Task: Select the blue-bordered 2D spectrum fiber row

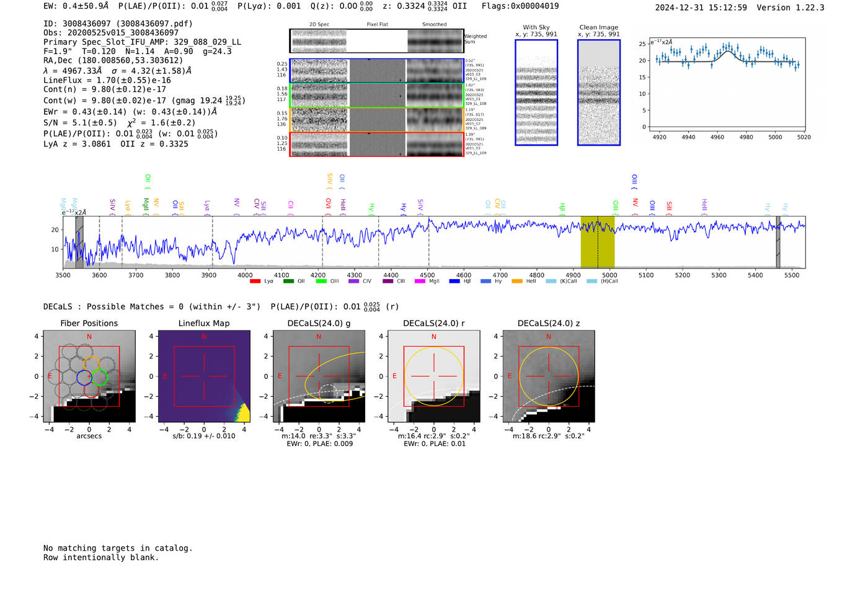Action: point(376,71)
